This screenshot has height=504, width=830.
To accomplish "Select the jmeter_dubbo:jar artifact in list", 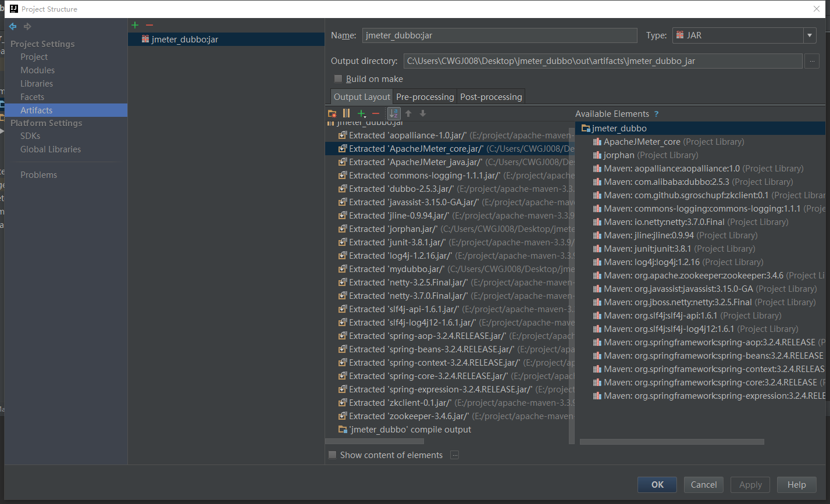I will [x=226, y=40].
